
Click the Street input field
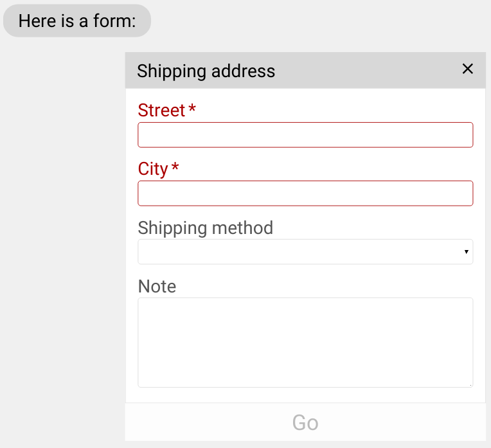(305, 135)
